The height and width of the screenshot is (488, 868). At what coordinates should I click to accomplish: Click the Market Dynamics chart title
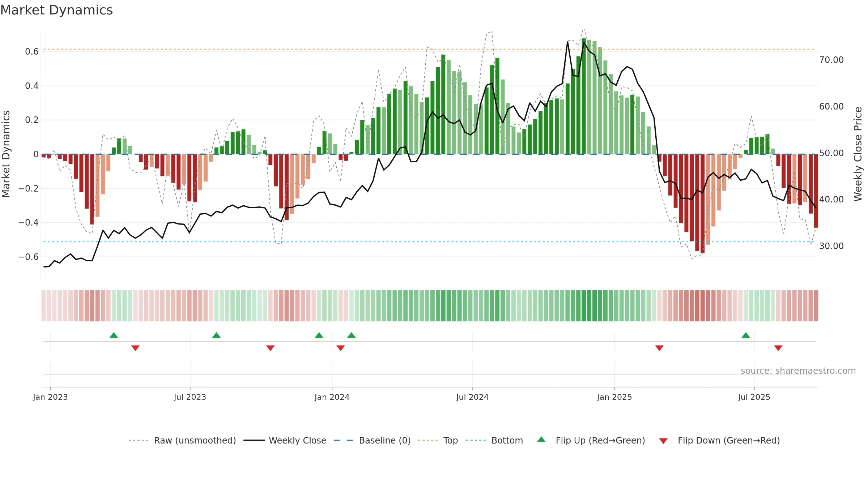pos(56,10)
